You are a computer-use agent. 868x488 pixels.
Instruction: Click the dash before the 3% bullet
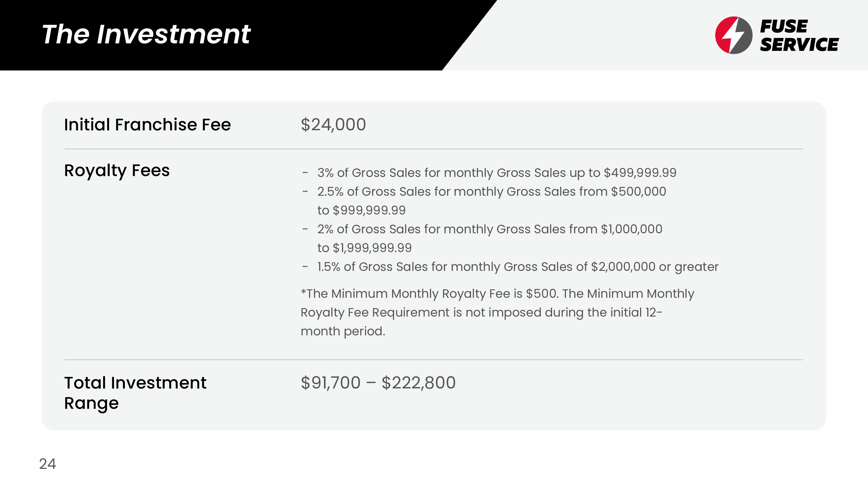click(305, 173)
